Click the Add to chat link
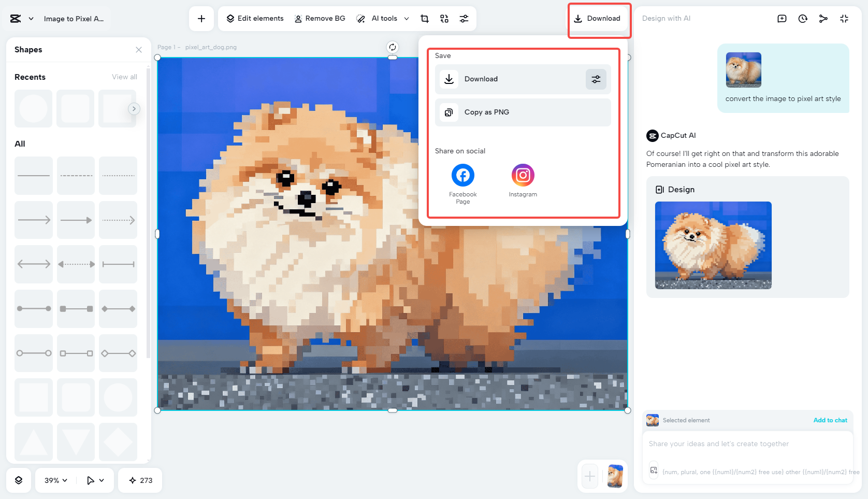This screenshot has height=499, width=868. [x=830, y=420]
